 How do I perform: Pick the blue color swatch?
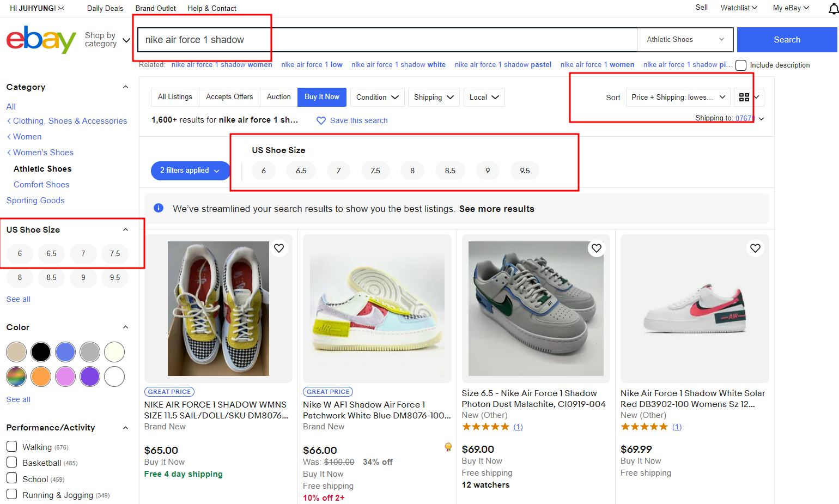[65, 352]
